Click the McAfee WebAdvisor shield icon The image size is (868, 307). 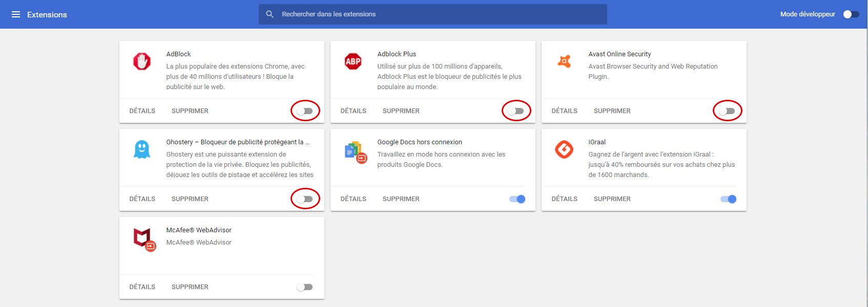143,238
